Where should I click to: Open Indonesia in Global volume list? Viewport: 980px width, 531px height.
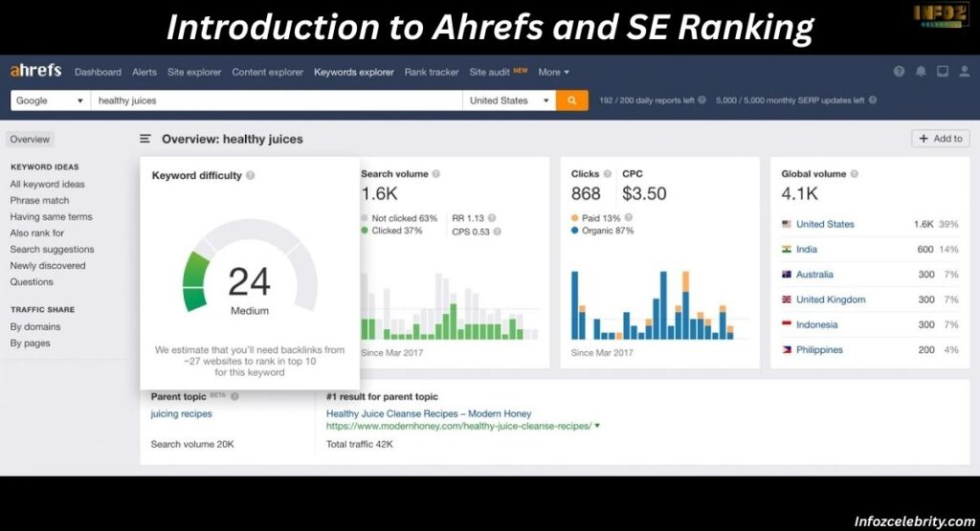pyautogui.click(x=816, y=324)
